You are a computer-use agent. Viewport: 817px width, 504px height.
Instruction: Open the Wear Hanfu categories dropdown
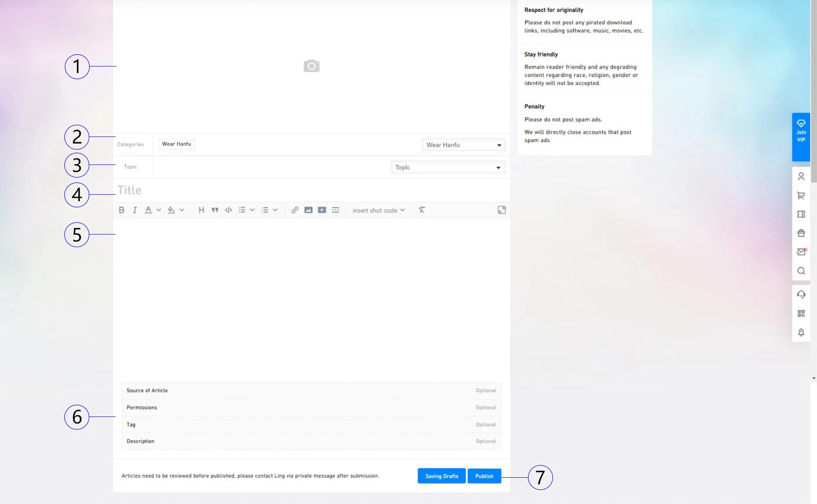coord(463,145)
